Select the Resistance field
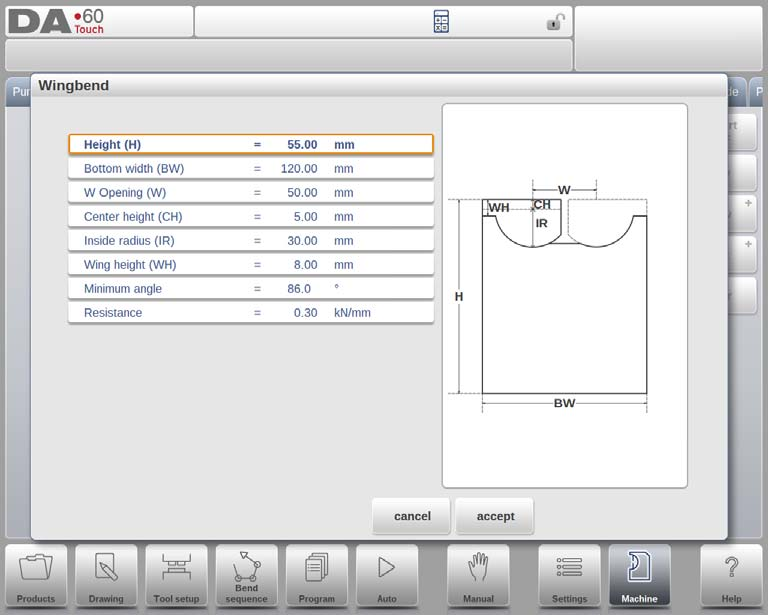The image size is (768, 615). pyautogui.click(x=251, y=312)
